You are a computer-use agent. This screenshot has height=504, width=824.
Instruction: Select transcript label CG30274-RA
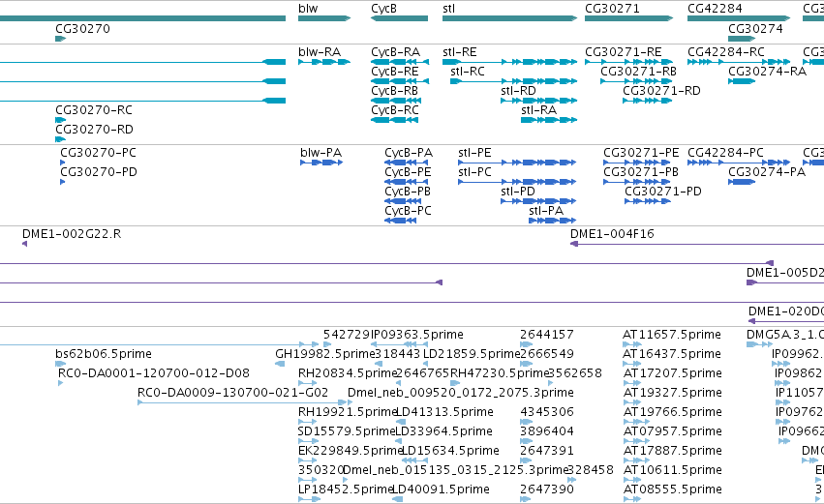(x=767, y=72)
